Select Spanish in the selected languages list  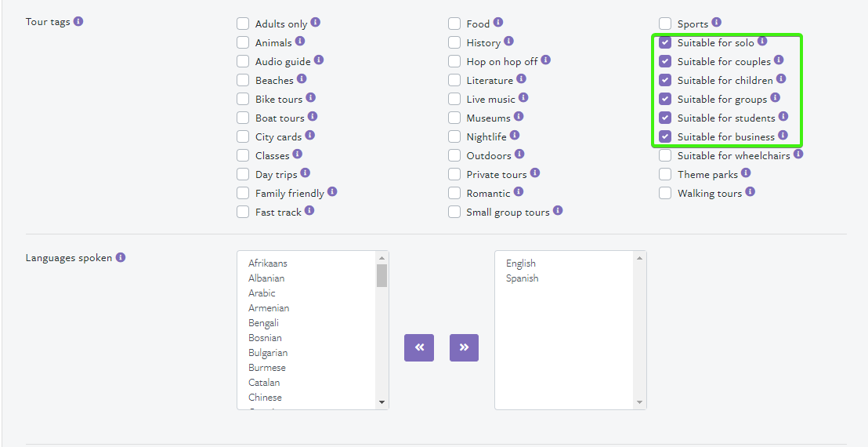(x=522, y=278)
